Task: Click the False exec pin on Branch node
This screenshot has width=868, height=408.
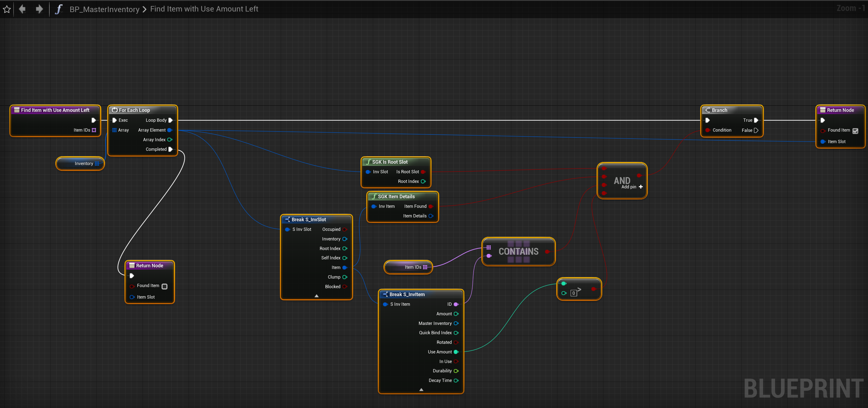Action: [x=756, y=131]
